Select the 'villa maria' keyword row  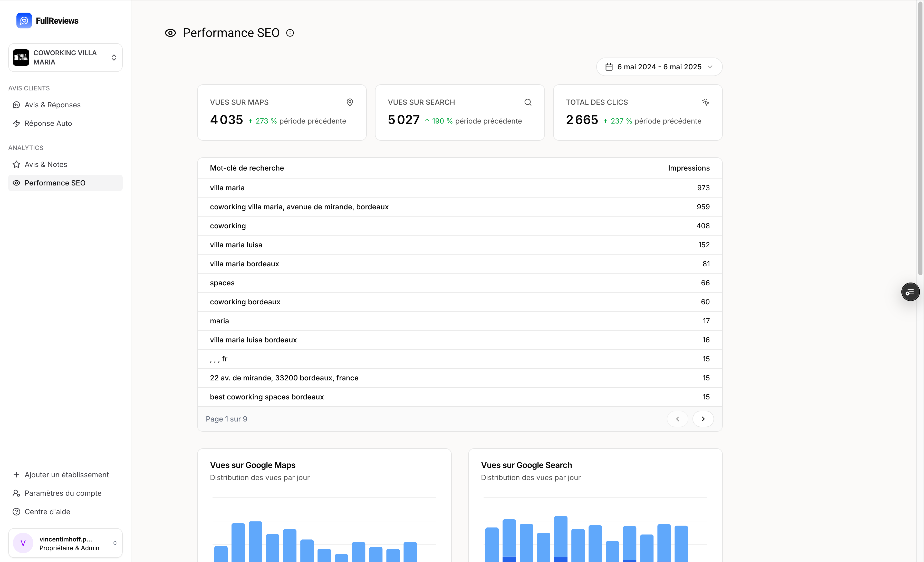pyautogui.click(x=460, y=188)
